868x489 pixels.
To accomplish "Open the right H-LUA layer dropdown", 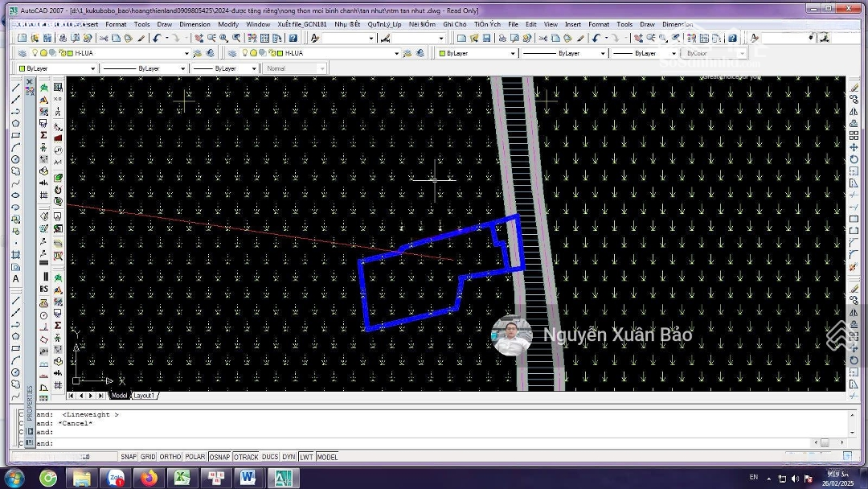I will coord(396,53).
